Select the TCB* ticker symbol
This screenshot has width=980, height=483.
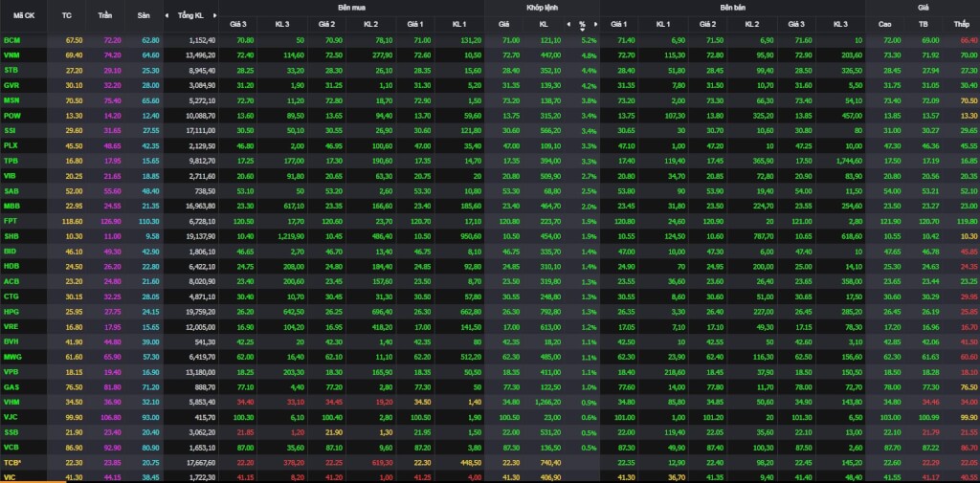click(x=12, y=464)
